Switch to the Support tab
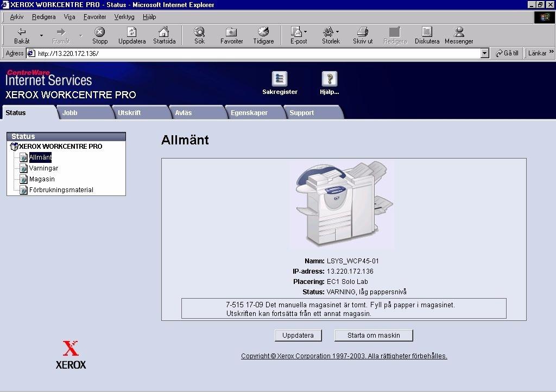Image resolution: width=556 pixels, height=392 pixels. (313, 113)
